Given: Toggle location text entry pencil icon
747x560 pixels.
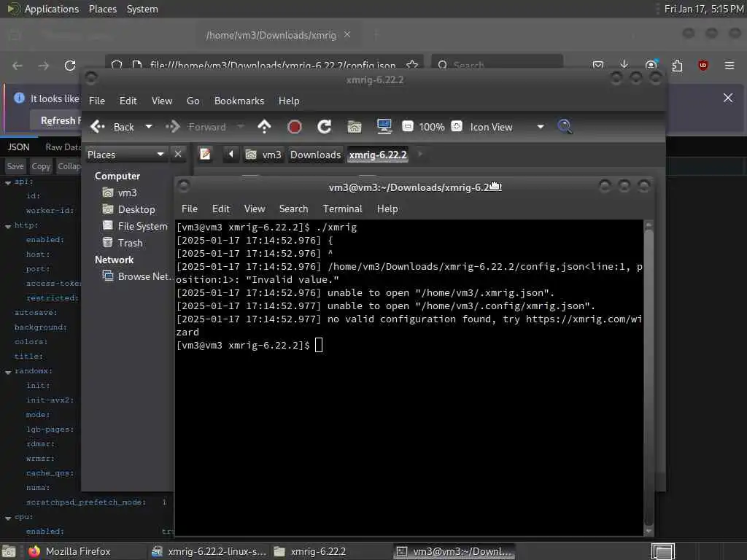Looking at the screenshot, I should (205, 155).
